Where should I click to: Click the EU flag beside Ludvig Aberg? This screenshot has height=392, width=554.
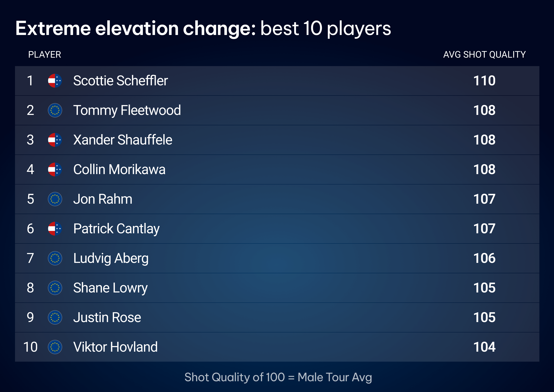(x=55, y=258)
